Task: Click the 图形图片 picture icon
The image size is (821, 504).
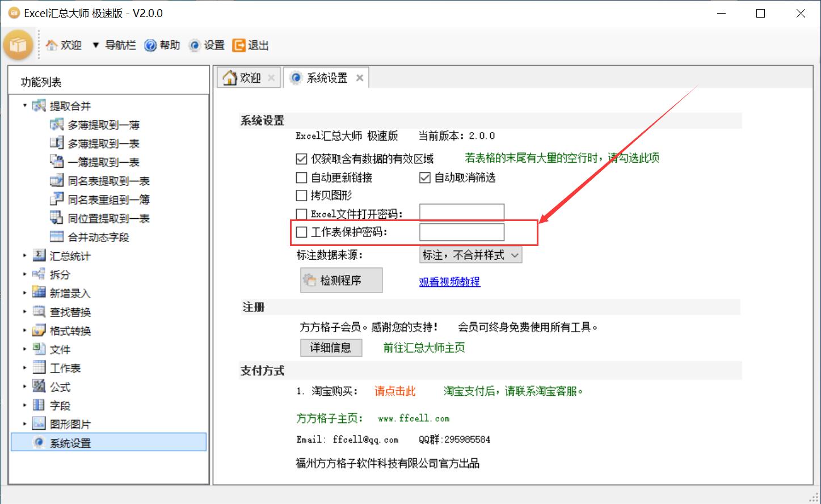Action: tap(39, 423)
